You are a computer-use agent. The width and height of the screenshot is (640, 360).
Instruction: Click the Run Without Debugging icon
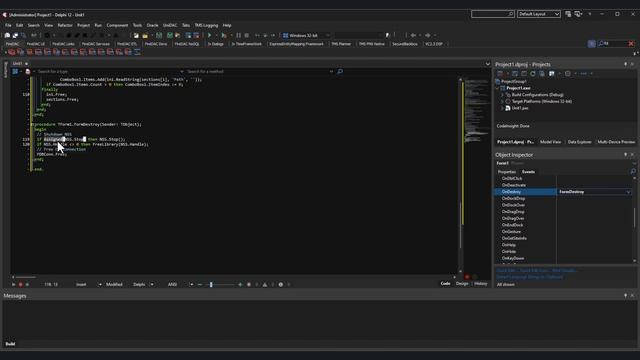[224, 36]
